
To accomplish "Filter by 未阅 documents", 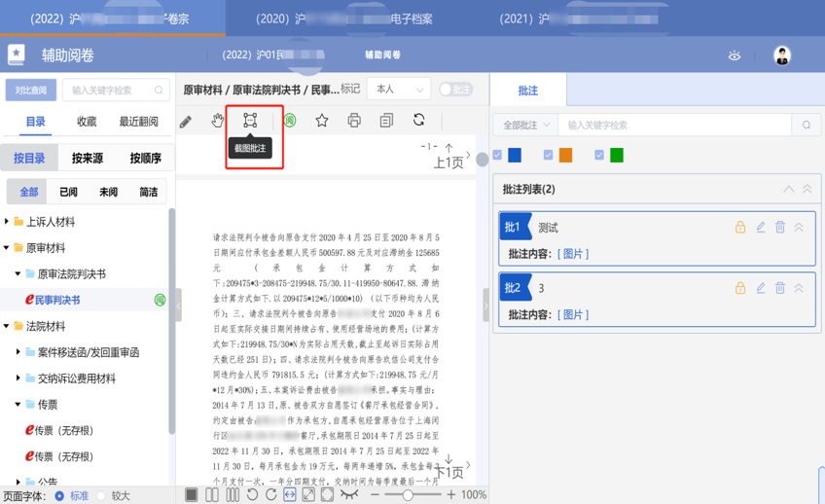I will click(108, 192).
